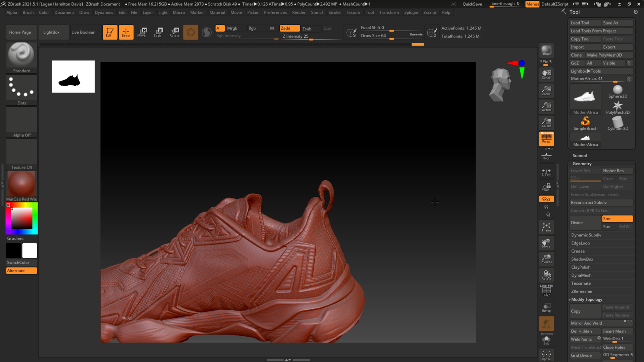
Task: Expand the ZRemesher section
Action: click(x=582, y=291)
